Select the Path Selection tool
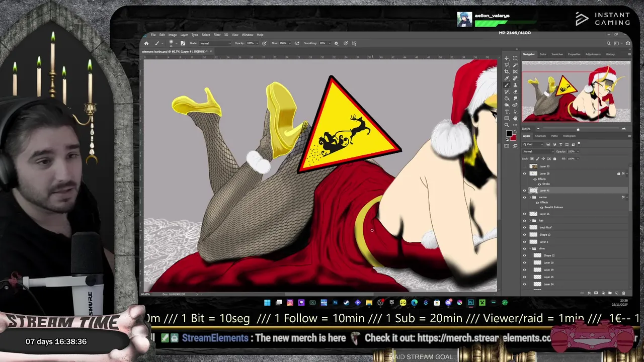 (515, 112)
